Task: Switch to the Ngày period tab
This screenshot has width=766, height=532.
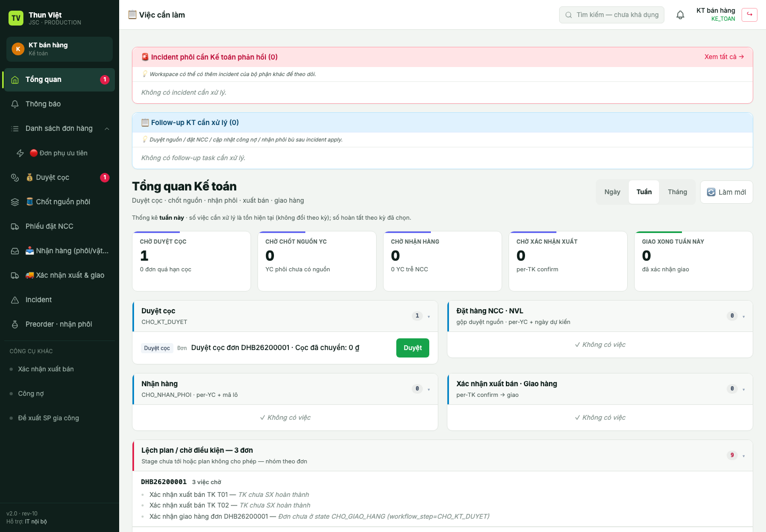Action: [612, 192]
